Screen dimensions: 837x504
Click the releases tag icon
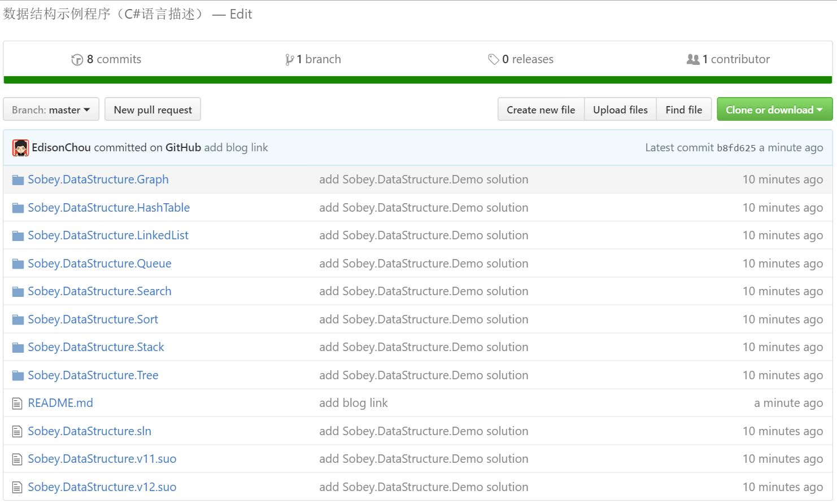point(493,59)
